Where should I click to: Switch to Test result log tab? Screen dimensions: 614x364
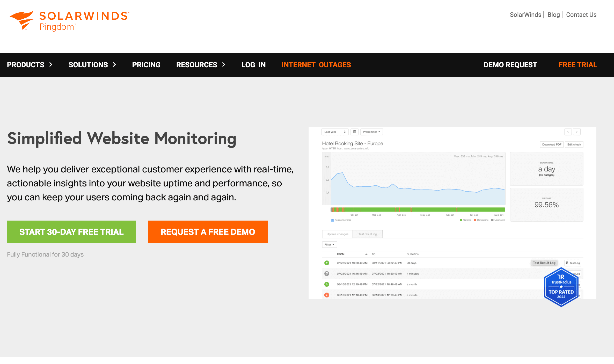368,234
